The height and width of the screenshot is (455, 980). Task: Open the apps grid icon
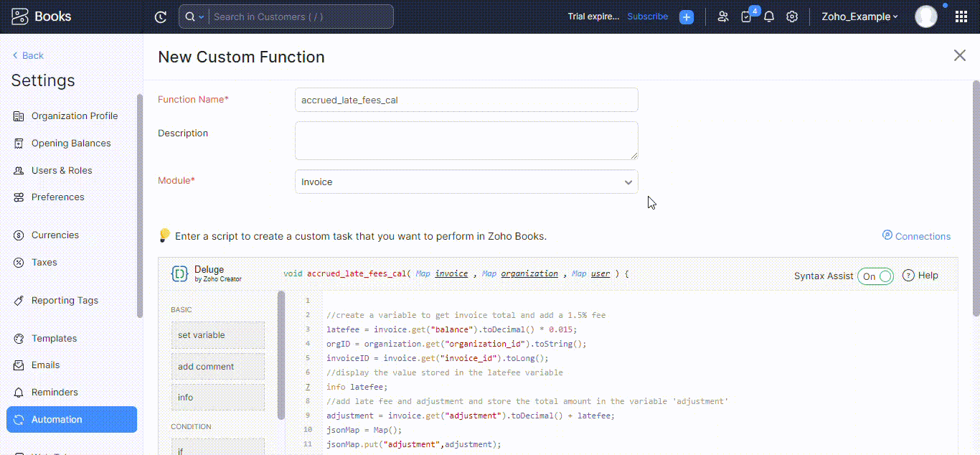tap(960, 16)
